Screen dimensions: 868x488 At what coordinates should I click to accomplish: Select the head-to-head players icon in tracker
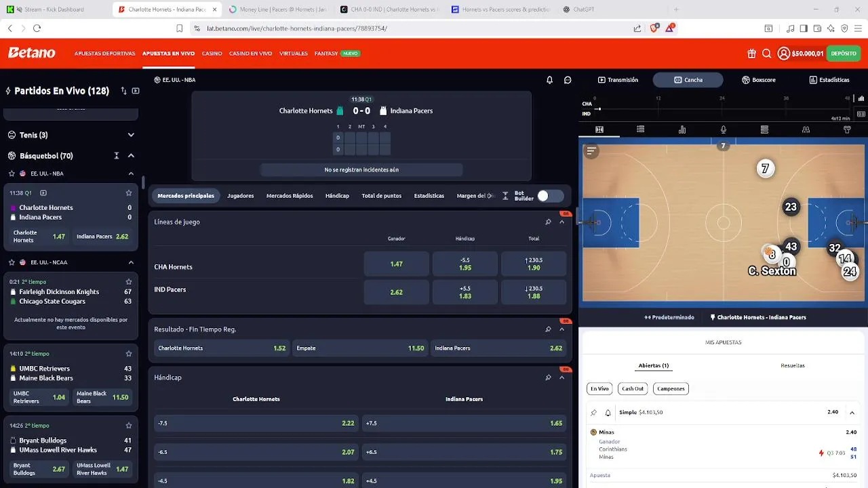[x=806, y=129]
